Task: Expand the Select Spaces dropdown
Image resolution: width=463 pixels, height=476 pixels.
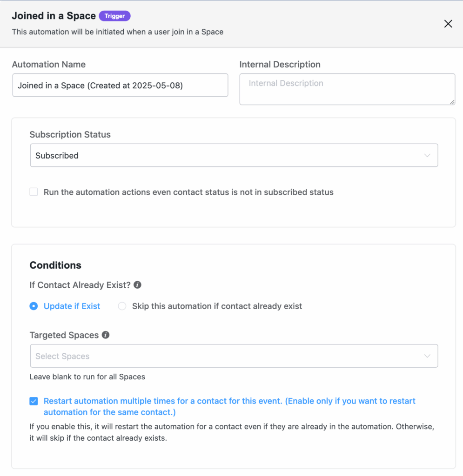Action: [x=228, y=356]
